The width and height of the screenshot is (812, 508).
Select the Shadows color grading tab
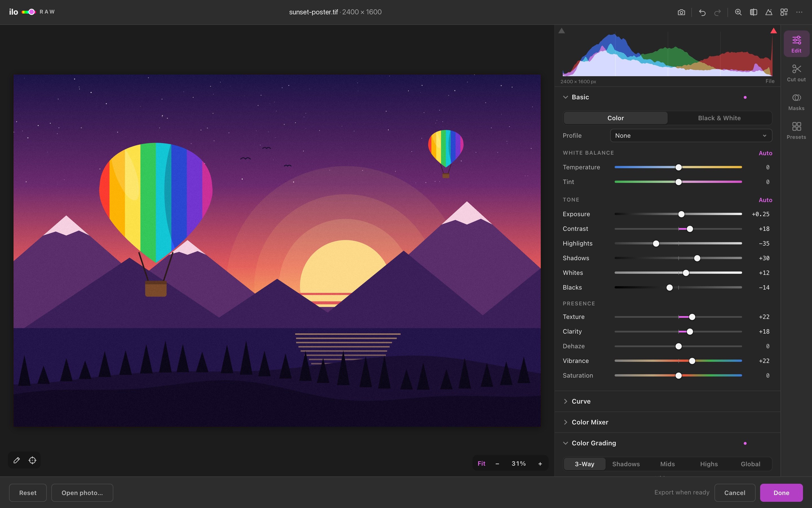coord(626,464)
